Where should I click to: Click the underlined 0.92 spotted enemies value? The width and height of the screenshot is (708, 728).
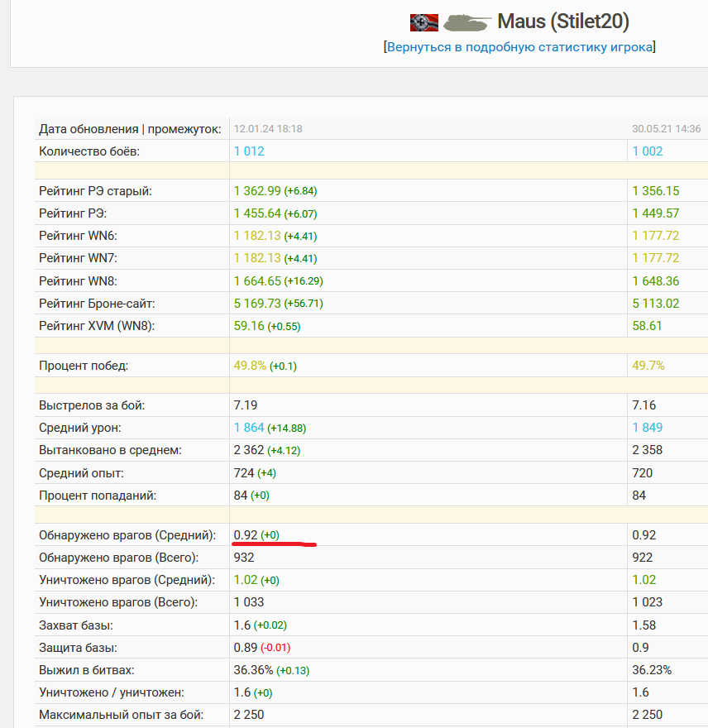[245, 535]
